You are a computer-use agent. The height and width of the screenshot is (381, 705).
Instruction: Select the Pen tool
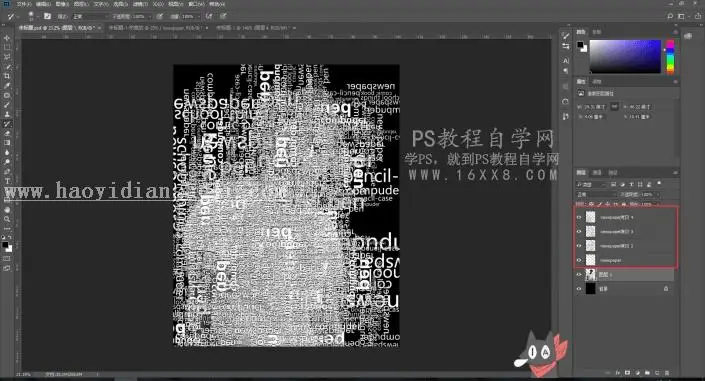pos(7,171)
